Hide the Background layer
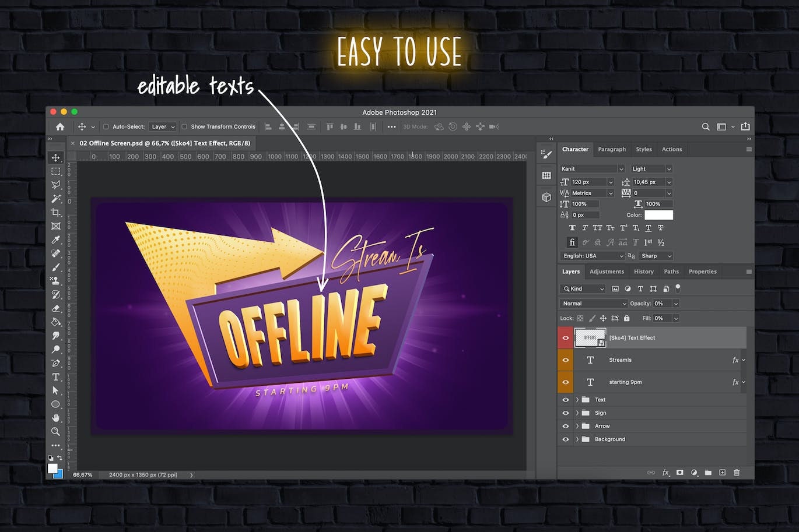 coord(565,439)
